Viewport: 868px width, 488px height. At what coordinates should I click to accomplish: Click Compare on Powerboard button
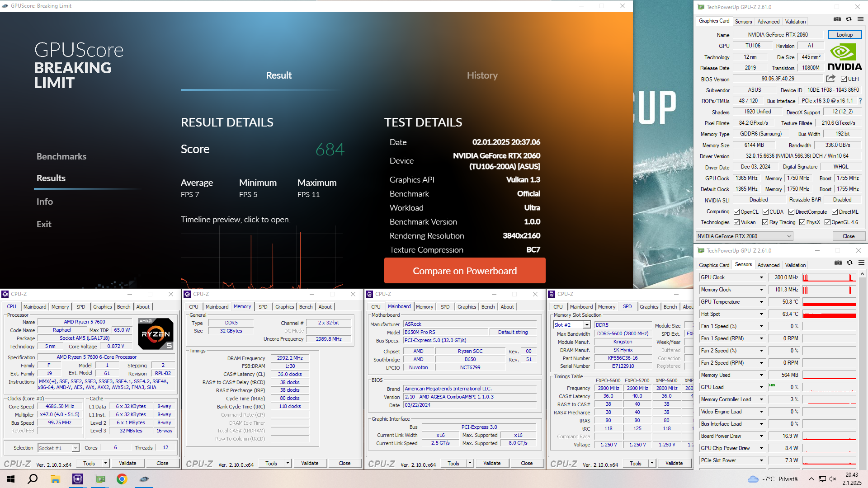(x=465, y=271)
